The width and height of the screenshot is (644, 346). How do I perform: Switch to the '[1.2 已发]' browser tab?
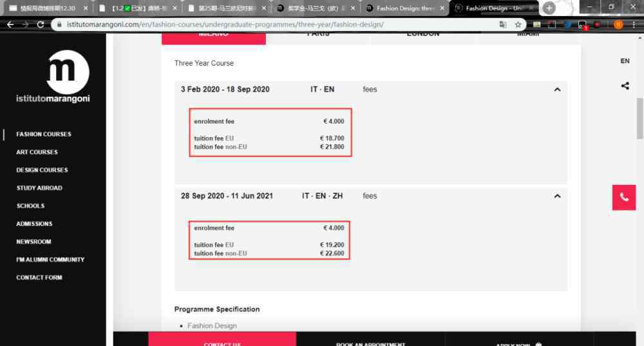pyautogui.click(x=138, y=8)
